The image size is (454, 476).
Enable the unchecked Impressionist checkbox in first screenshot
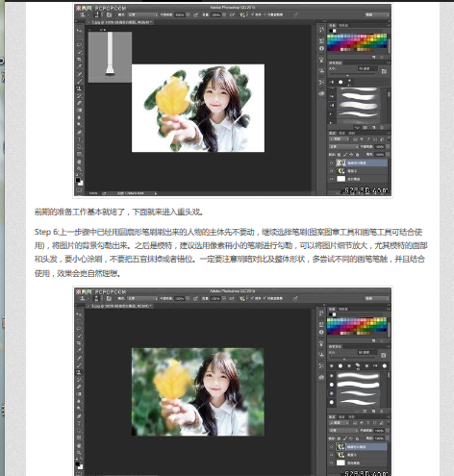coord(265,14)
